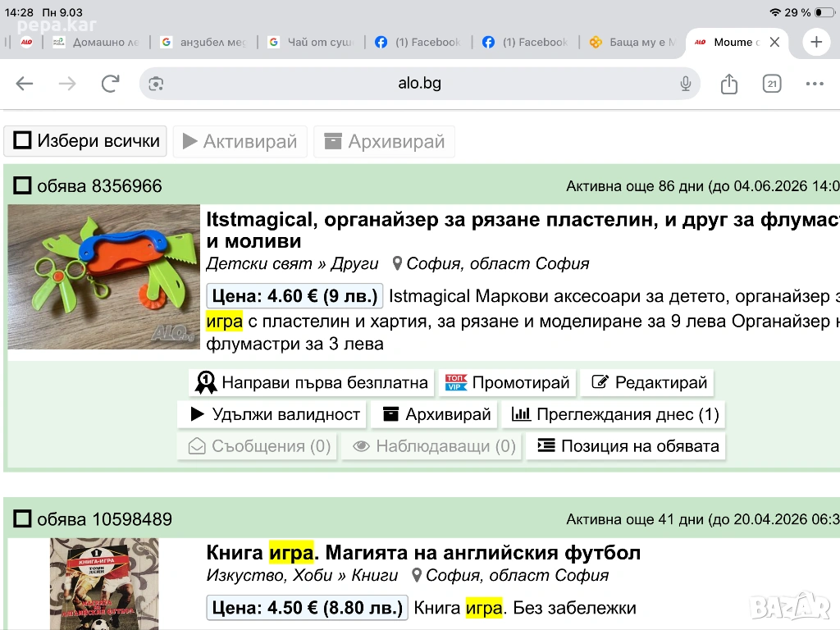Image resolution: width=840 pixels, height=630 pixels.
Task: Tap the alo.bg address field
Action: 419,84
